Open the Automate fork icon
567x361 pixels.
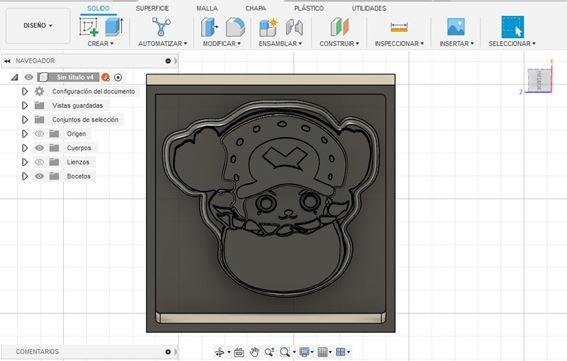pyautogui.click(x=161, y=27)
